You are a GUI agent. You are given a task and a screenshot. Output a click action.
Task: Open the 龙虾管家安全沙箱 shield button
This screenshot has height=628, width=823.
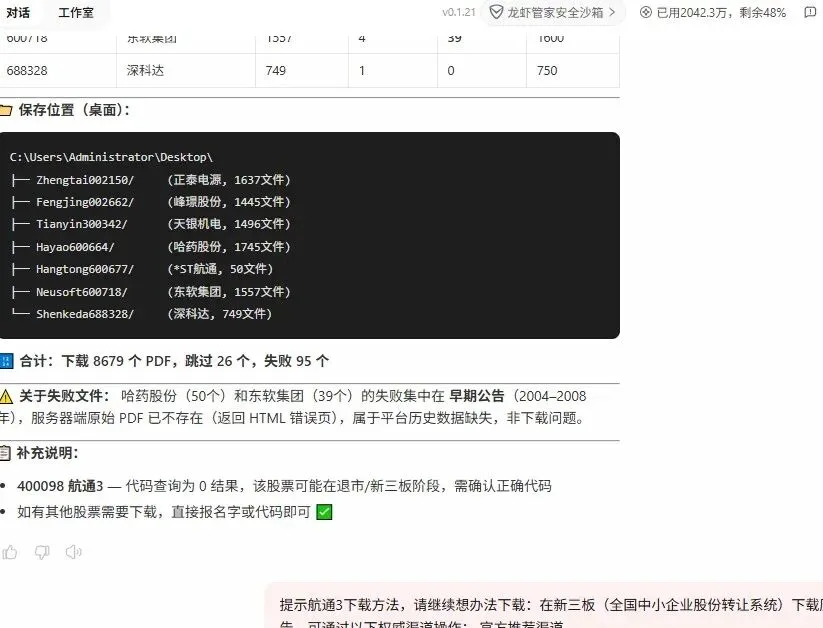click(552, 13)
